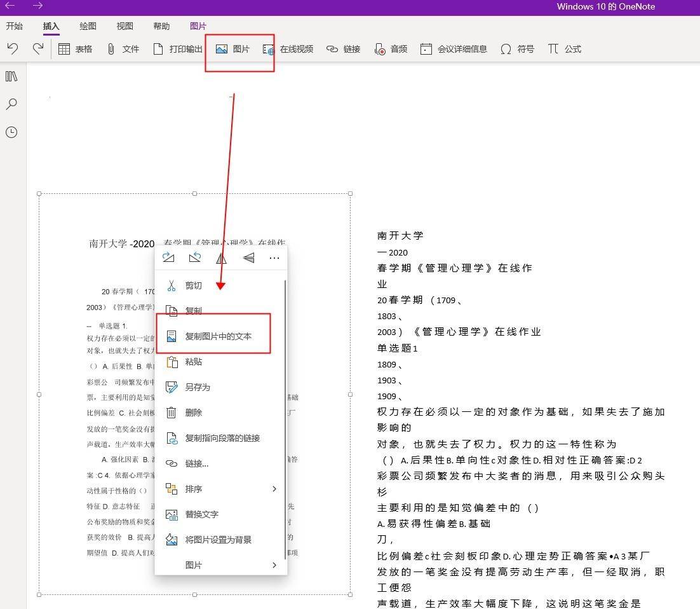Click the Undo arrow icon

[13, 48]
